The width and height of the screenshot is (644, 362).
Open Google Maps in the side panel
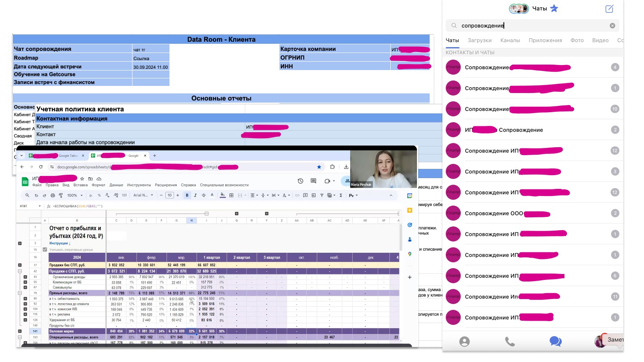coord(410,254)
